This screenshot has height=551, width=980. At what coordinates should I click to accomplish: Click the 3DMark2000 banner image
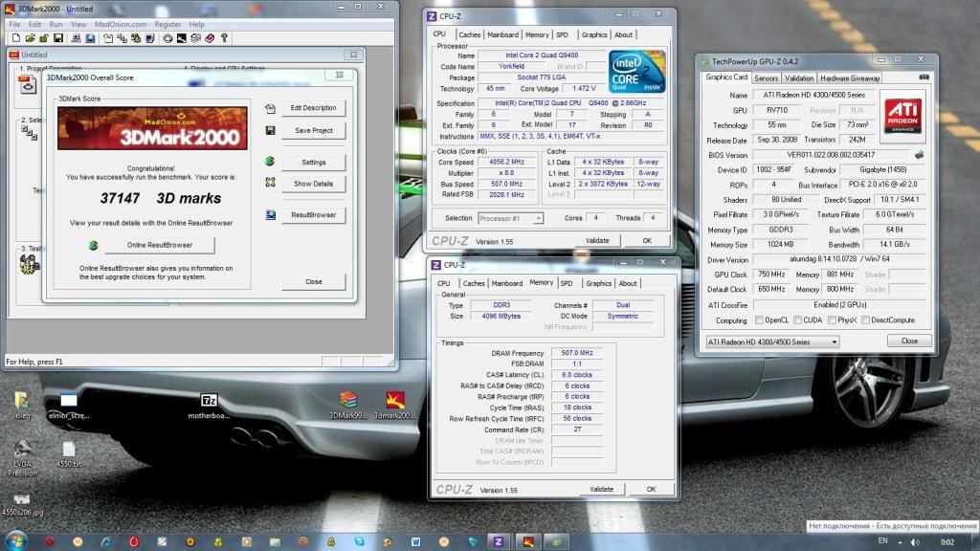152,128
